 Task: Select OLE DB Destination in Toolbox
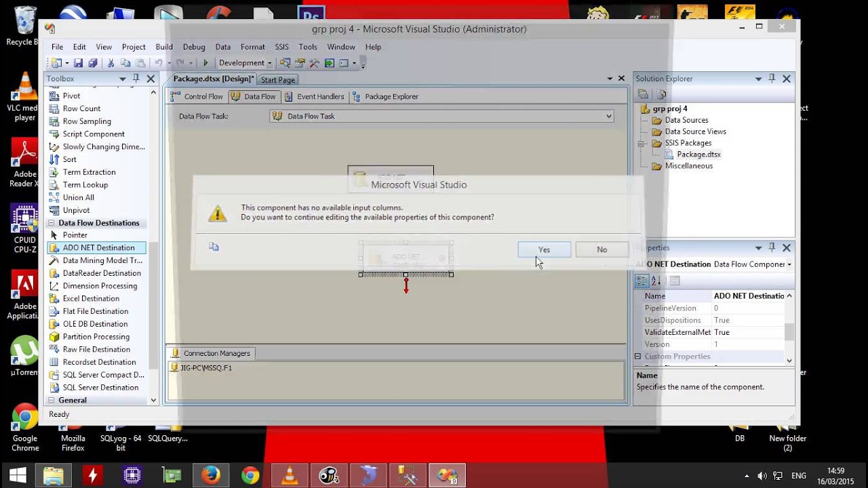click(95, 324)
